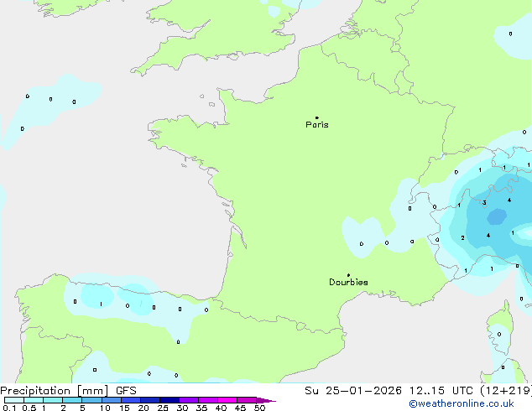Pick the 40–45 mm magenta legend swatch
This screenshot has height=411, width=532.
click(x=227, y=400)
